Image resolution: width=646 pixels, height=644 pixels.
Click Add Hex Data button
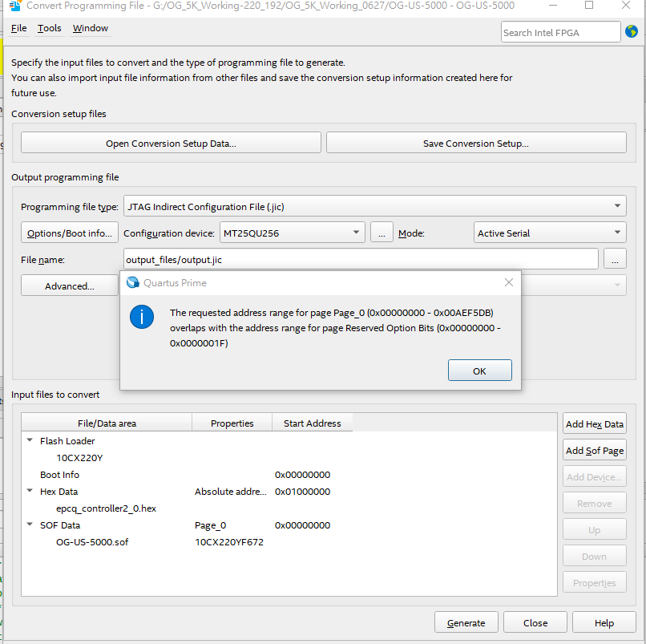(595, 423)
